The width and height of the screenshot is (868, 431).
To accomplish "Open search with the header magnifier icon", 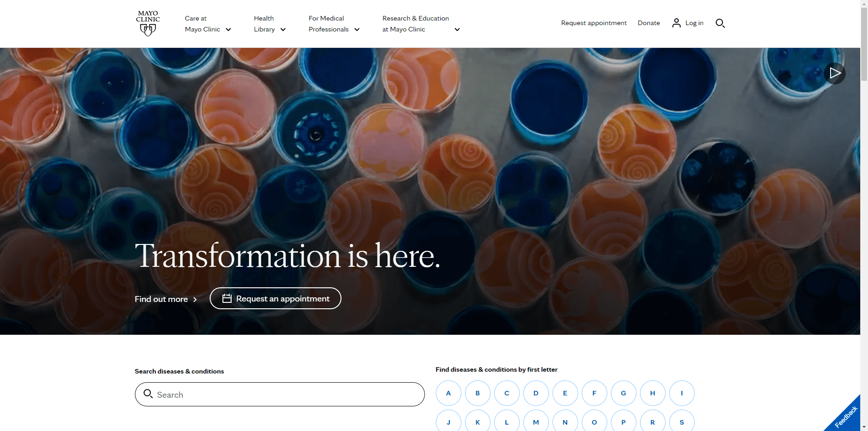I will tap(720, 23).
